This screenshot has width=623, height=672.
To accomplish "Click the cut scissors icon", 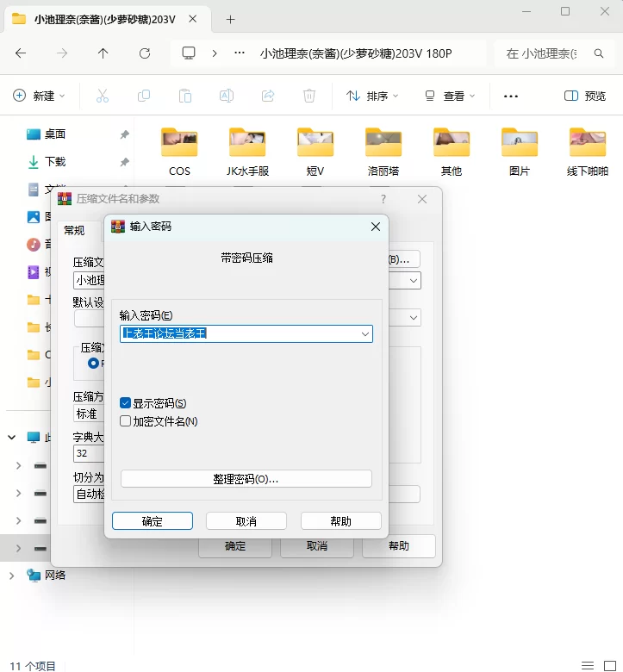I will coord(103,96).
